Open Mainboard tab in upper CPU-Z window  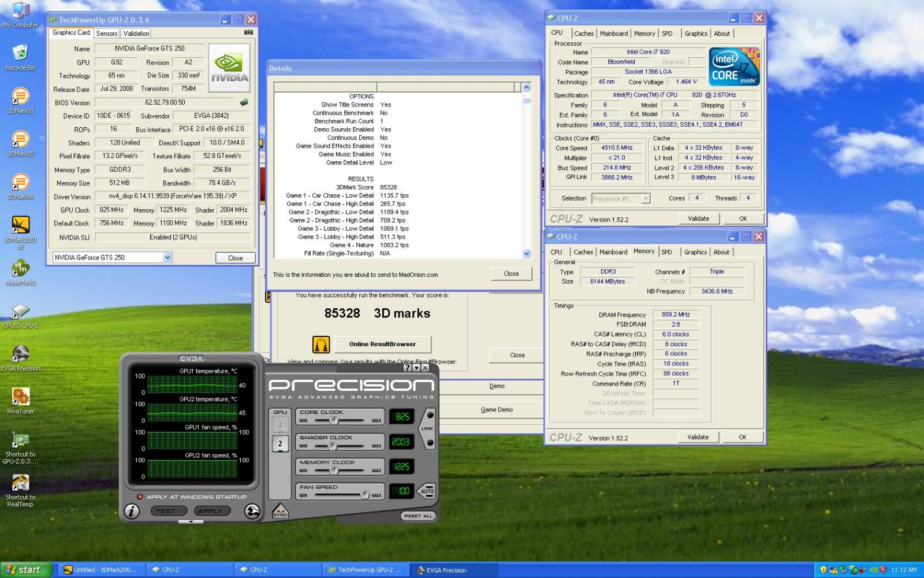[614, 34]
